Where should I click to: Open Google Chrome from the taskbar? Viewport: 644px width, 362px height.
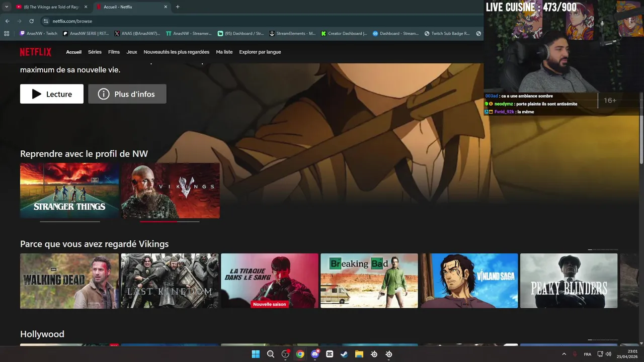[300, 354]
